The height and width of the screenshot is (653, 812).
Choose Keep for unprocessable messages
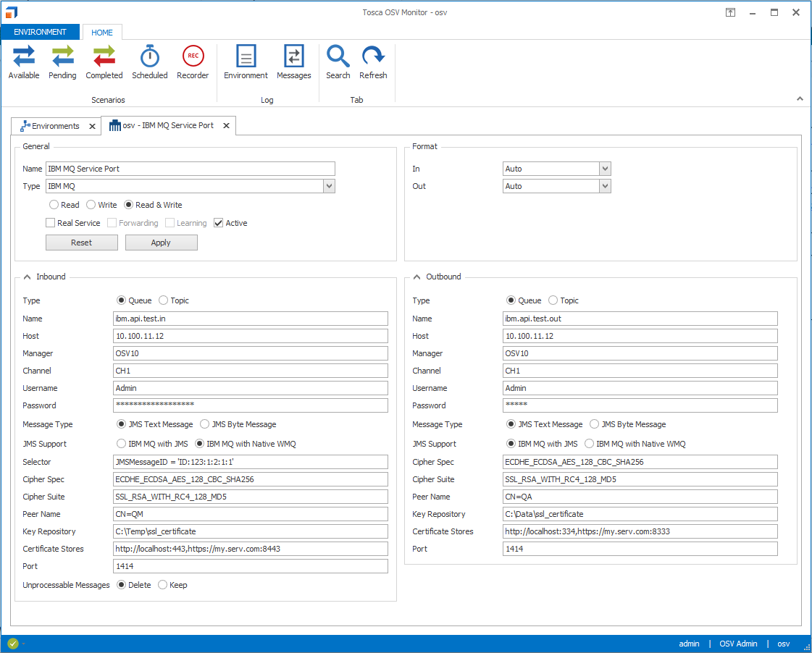point(163,585)
